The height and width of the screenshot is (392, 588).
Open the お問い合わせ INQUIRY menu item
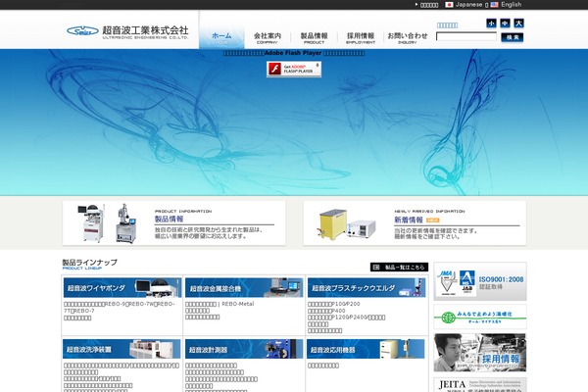408,38
